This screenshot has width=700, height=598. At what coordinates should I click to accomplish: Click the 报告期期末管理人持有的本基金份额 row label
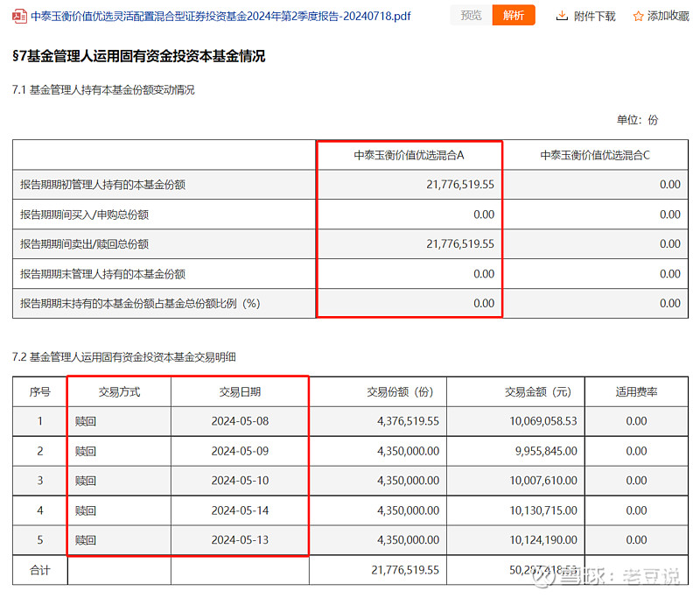tap(102, 274)
